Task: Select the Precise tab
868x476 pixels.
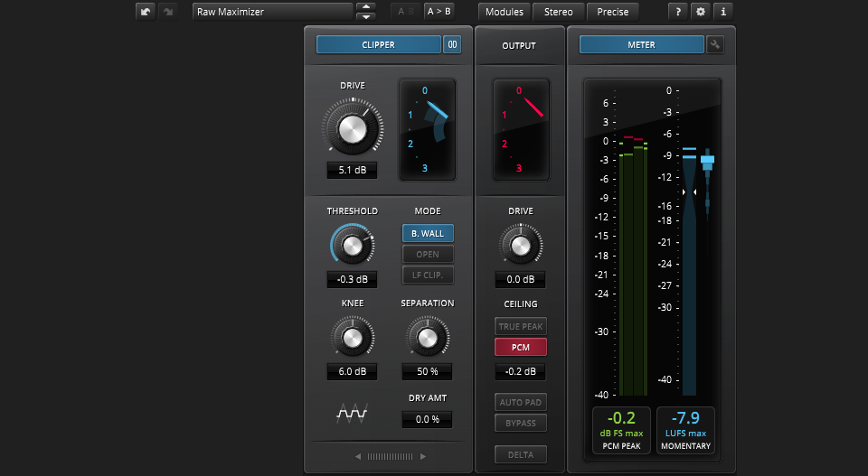Action: point(612,12)
